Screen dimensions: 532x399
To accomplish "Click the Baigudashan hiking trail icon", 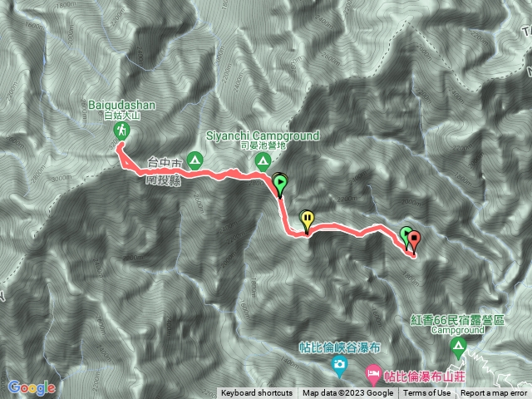I will point(121,131).
